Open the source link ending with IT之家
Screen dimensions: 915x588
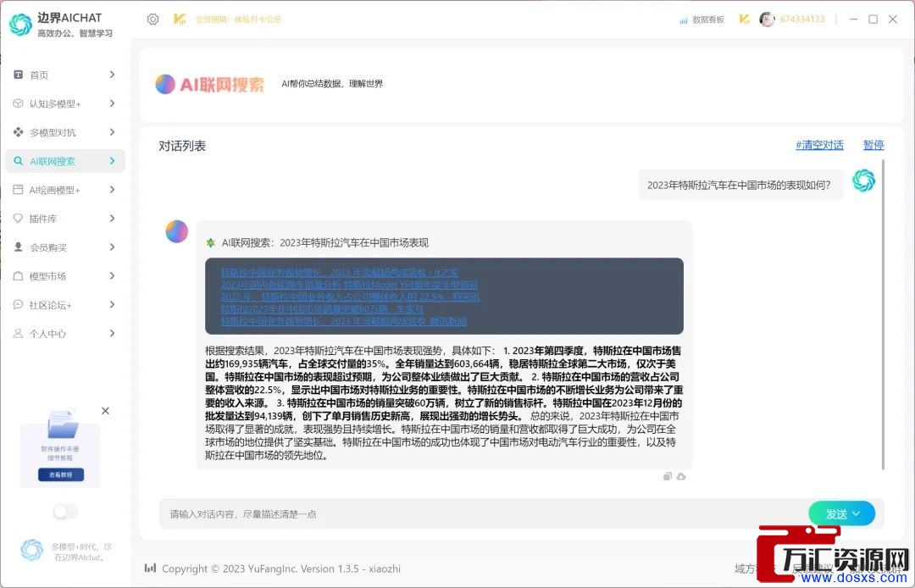point(340,273)
